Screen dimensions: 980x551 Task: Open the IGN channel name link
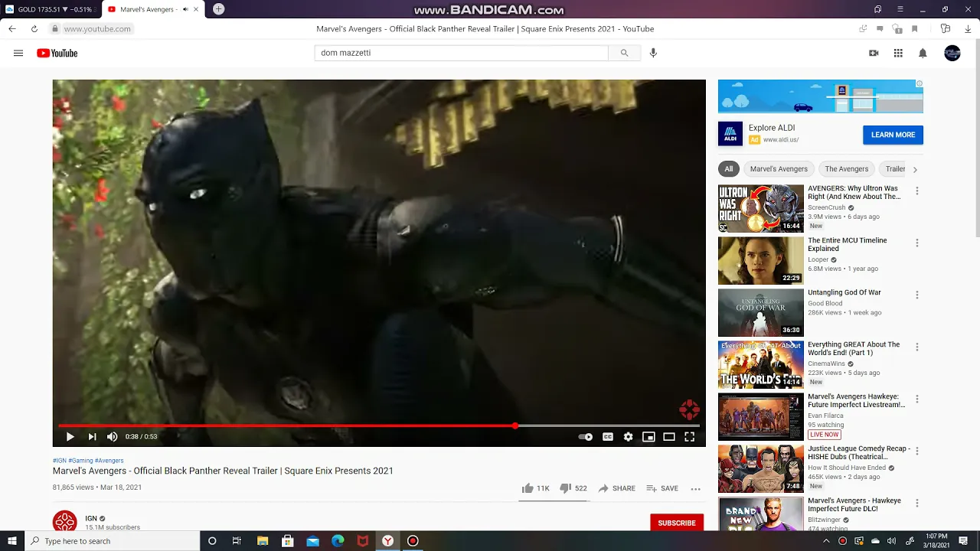coord(91,518)
